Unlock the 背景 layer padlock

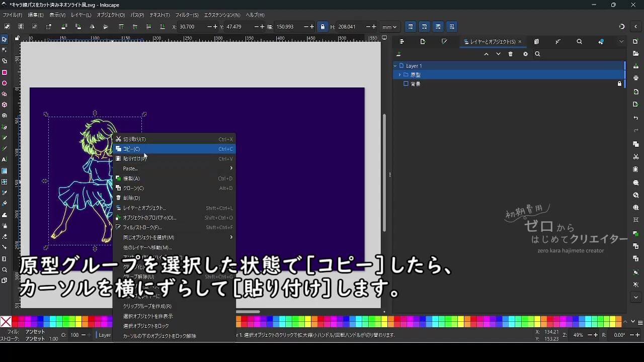pos(619,83)
